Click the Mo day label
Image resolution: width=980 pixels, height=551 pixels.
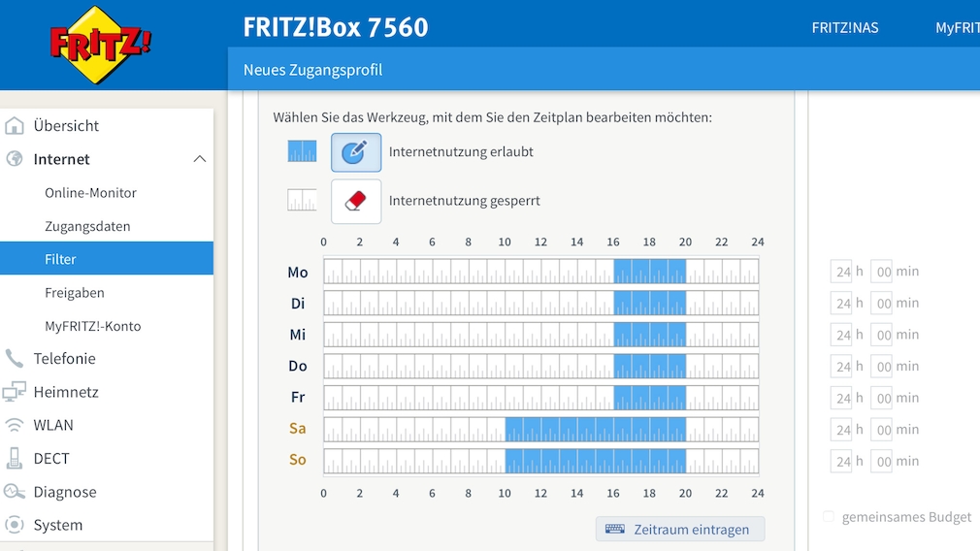click(298, 273)
